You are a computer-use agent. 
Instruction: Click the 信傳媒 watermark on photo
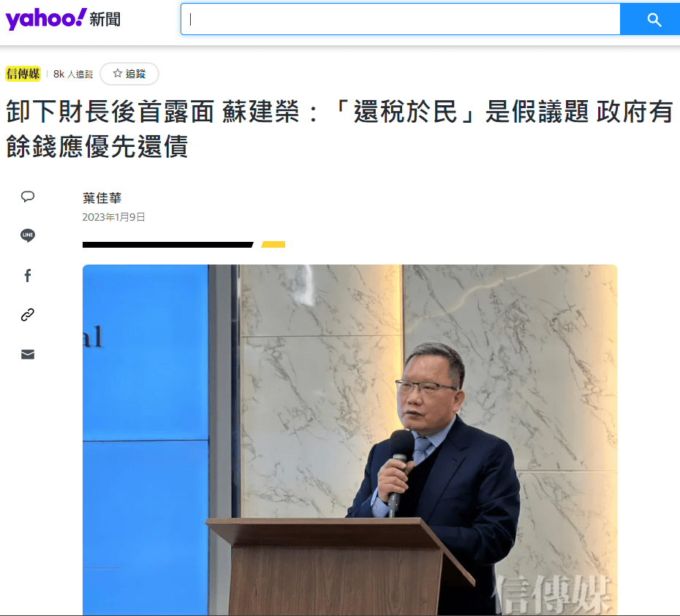click(551, 594)
